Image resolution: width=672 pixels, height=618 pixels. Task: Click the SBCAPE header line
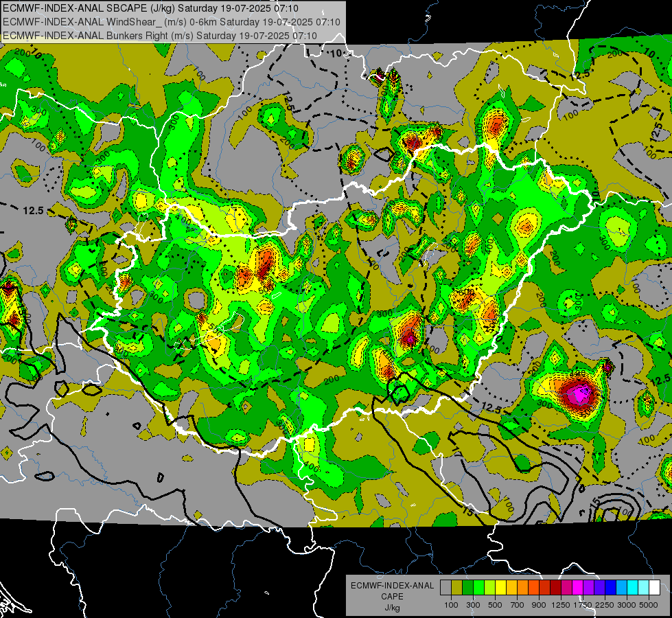click(x=150, y=8)
